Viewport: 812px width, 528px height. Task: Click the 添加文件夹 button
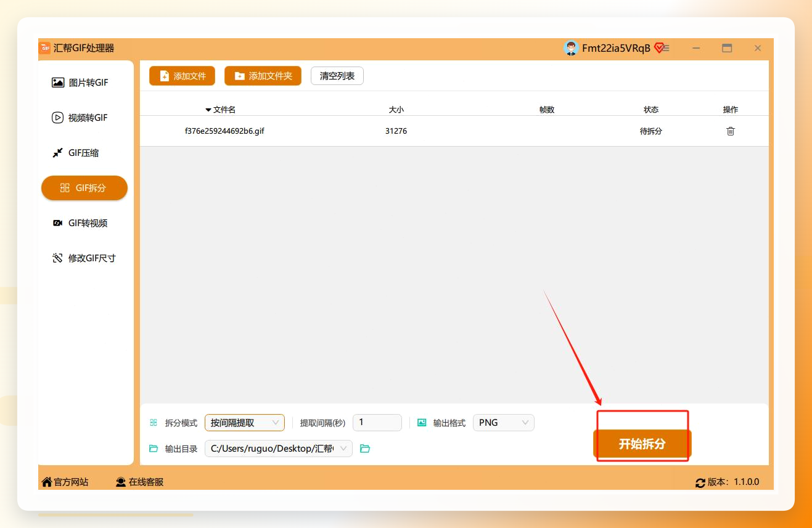(x=263, y=76)
